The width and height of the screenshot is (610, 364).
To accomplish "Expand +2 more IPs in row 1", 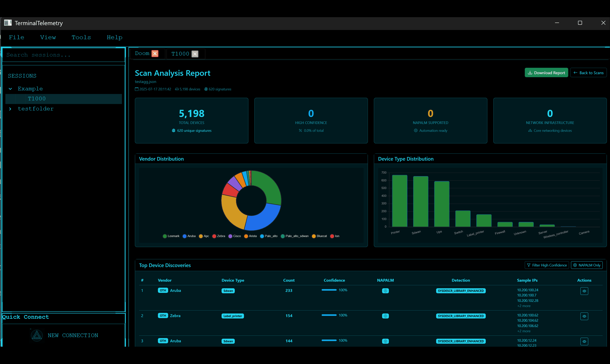I will coord(524,306).
